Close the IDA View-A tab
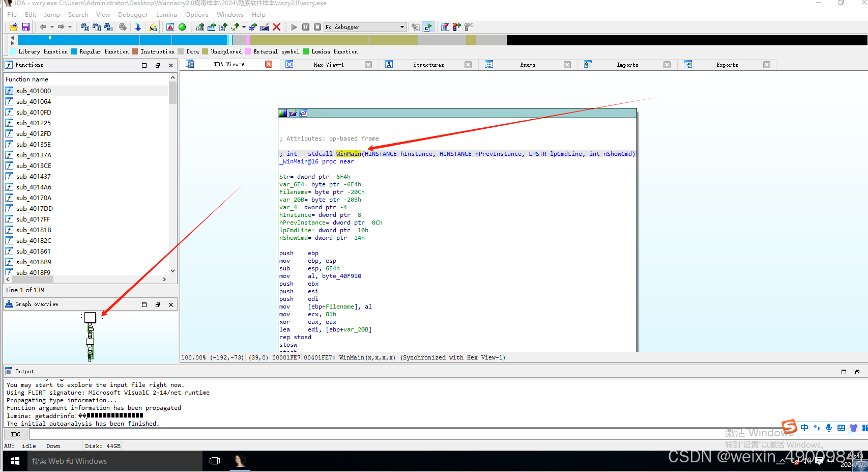Screen dimensions: 868x472 click(269, 64)
